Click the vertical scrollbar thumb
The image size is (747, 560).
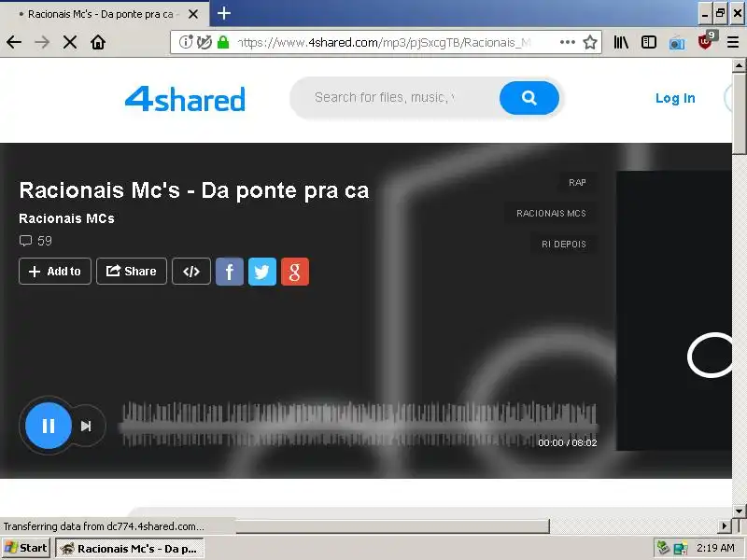pyautogui.click(x=739, y=113)
